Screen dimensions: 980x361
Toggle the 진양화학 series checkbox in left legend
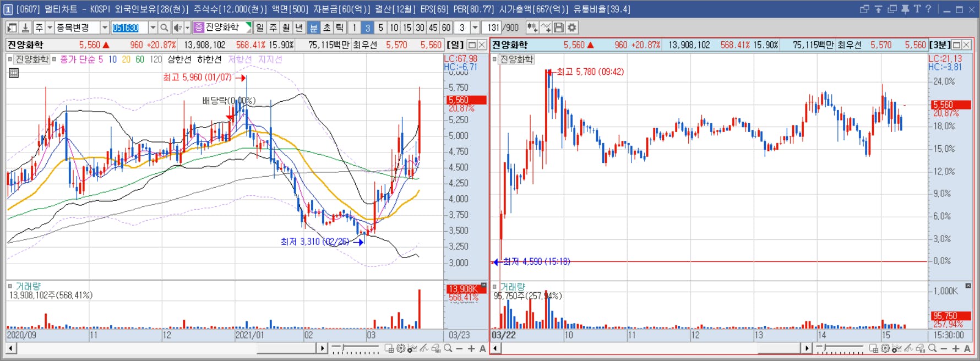coord(10,59)
